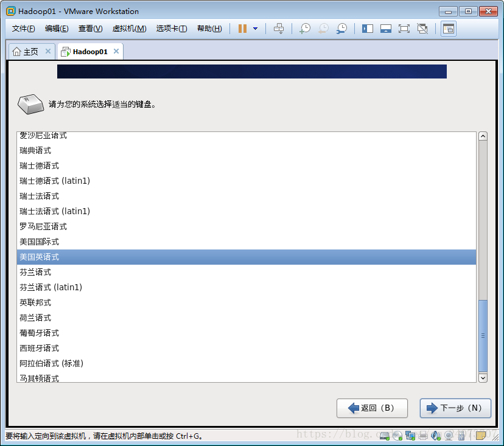Select 葡萄牙语式 keyboard layout
The width and height of the screenshot is (504, 446).
tap(246, 333)
